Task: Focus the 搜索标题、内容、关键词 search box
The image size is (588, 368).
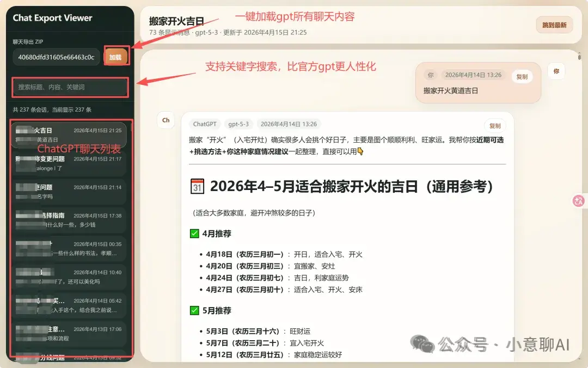Action: tap(70, 87)
